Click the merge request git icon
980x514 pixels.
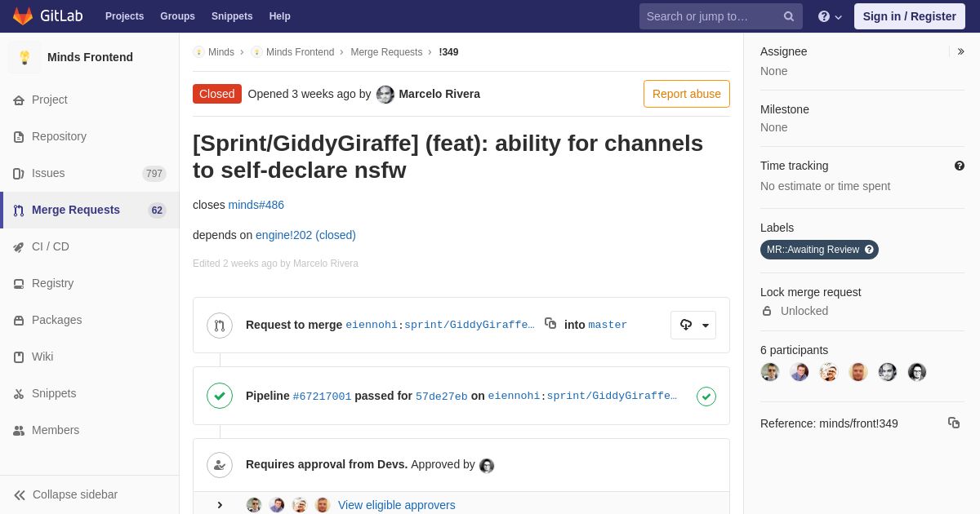pyautogui.click(x=220, y=326)
